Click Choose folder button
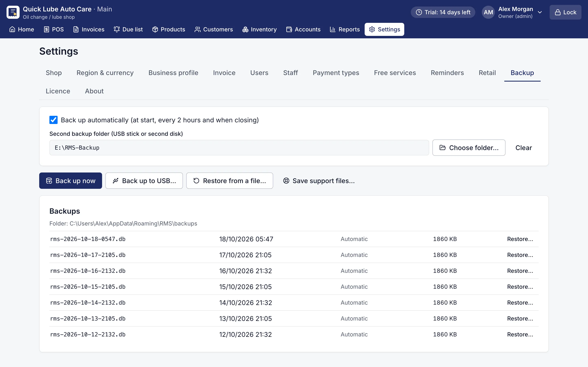 click(x=469, y=148)
